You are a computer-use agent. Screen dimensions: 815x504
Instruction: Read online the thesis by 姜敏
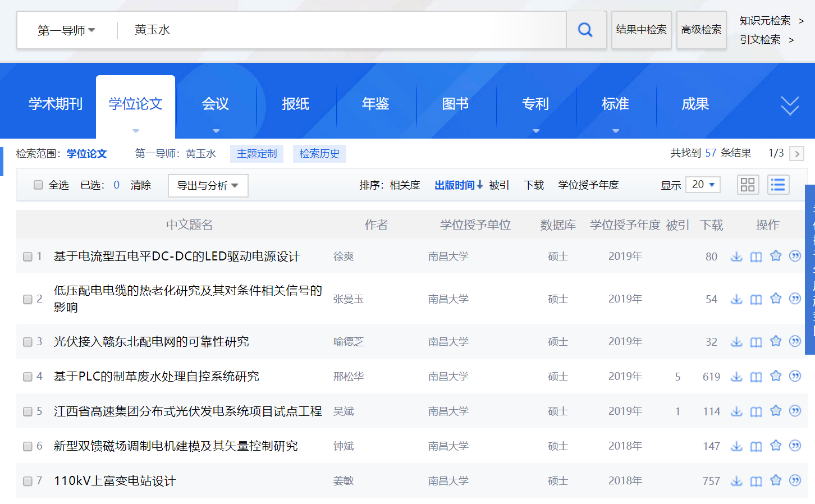coord(756,481)
